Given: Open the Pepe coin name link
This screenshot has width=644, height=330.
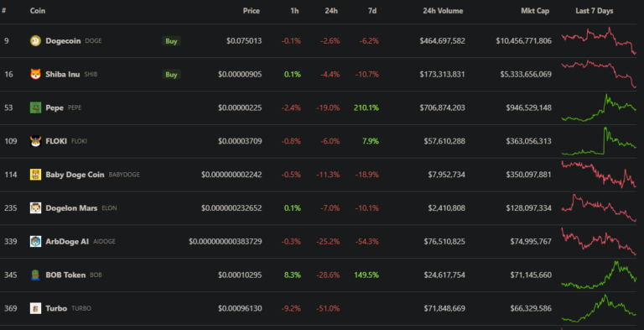Looking at the screenshot, I should click(x=55, y=107).
